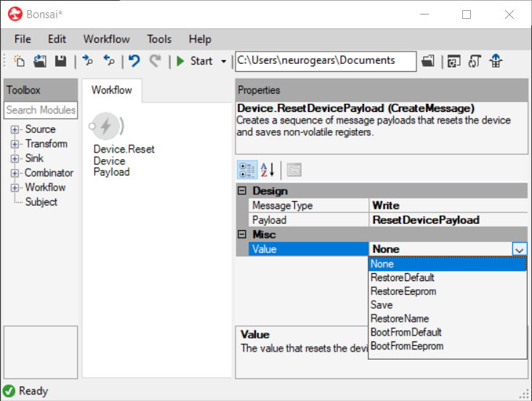This screenshot has height=401, width=532.
Task: Open the Start button dropdown arrow
Action: click(x=223, y=61)
